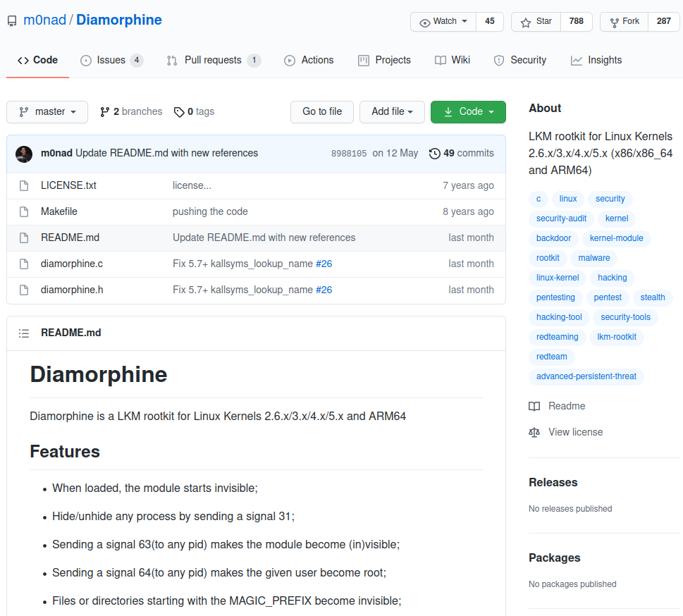Click the Diamorphine repository name link
The width and height of the screenshot is (683, 616).
click(x=119, y=20)
